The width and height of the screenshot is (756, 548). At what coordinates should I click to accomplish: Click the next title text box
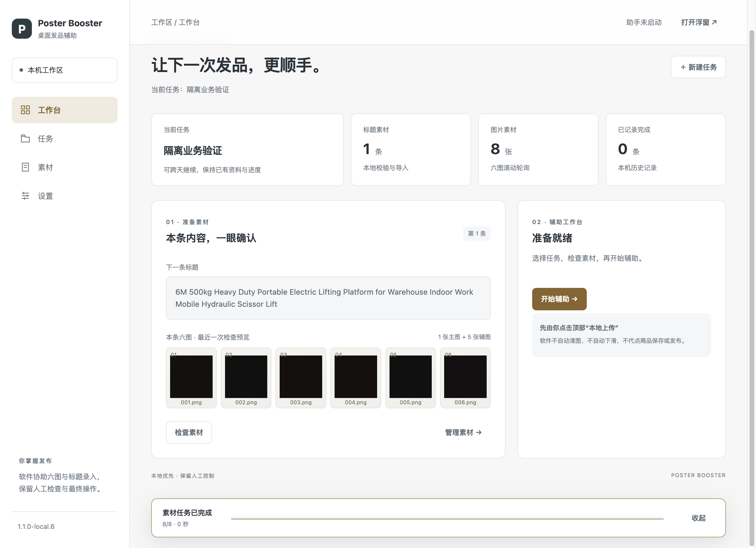[x=328, y=298]
